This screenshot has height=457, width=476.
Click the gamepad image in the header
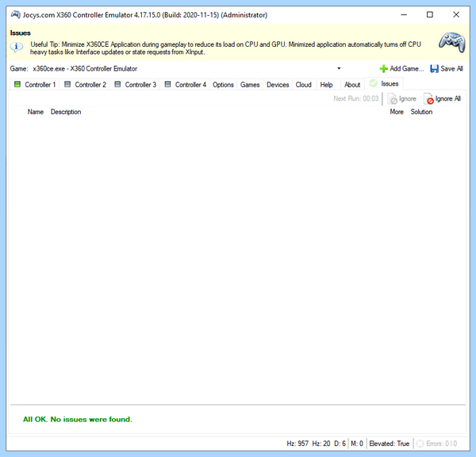point(451,42)
